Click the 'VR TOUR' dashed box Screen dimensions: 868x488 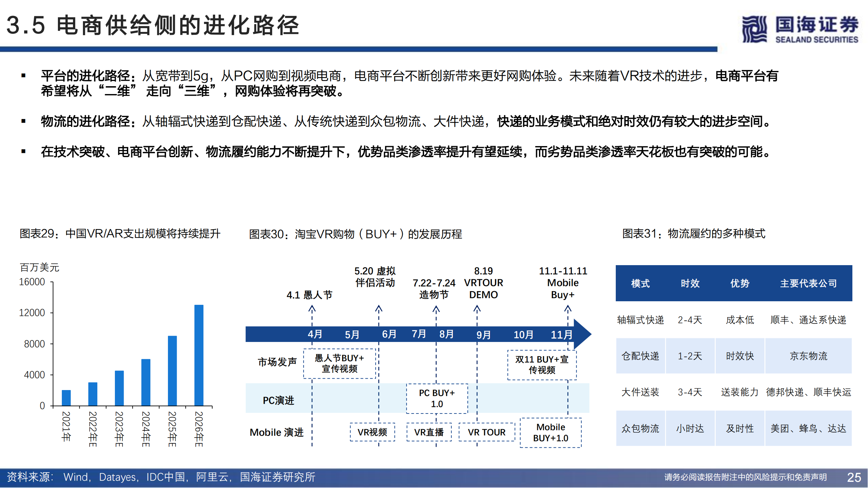(487, 432)
